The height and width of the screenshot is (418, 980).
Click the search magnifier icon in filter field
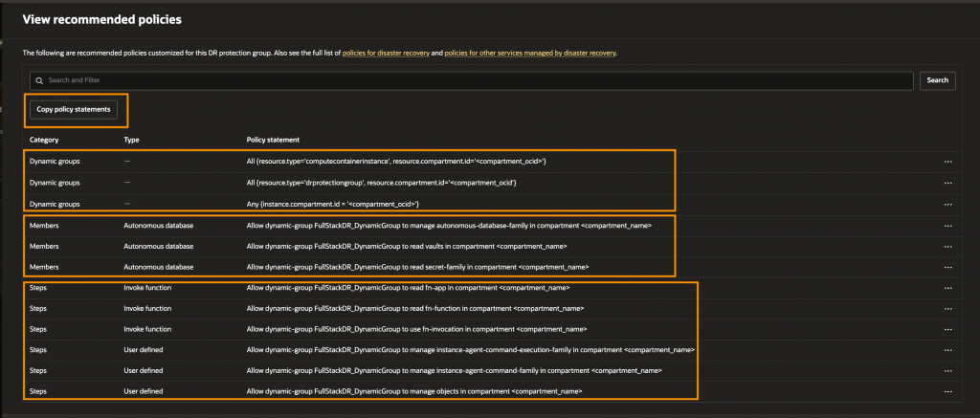point(39,80)
